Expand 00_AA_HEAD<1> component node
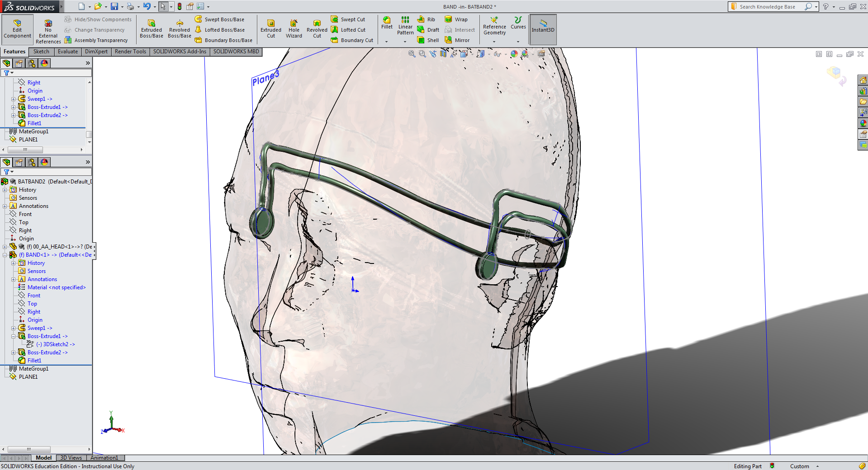The width and height of the screenshot is (868, 470). (5, 247)
